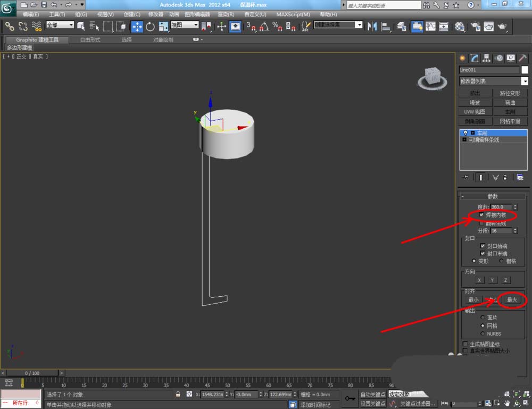Expand the 可编辑样条线 stack entry
This screenshot has width=532, height=409.
pos(464,140)
